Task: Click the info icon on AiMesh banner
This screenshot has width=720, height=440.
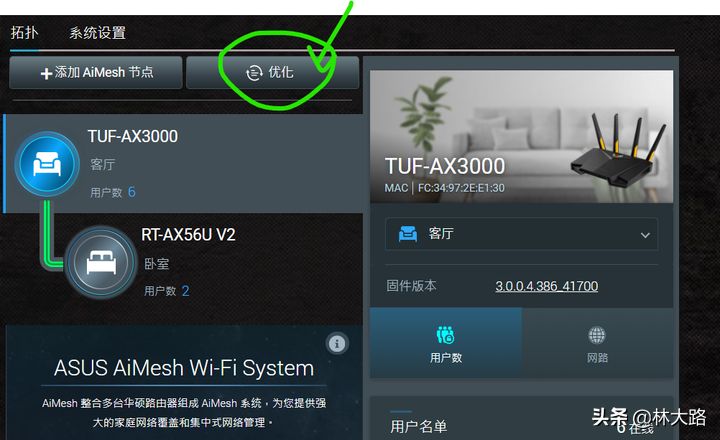Action: tap(337, 344)
